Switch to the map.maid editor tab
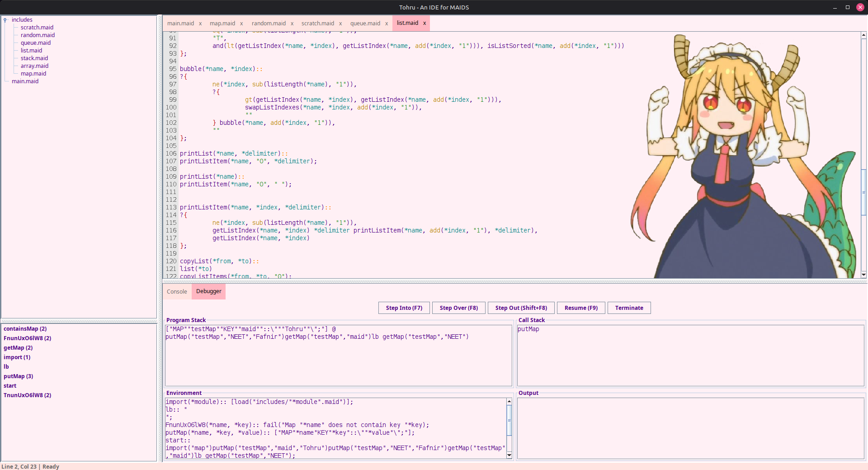Image resolution: width=868 pixels, height=470 pixels. [x=222, y=24]
